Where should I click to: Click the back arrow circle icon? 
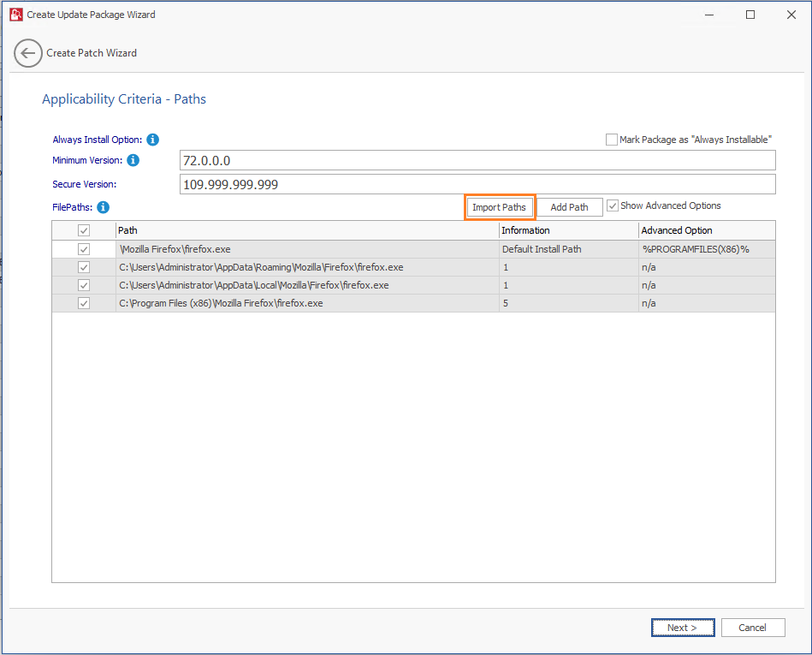pos(28,53)
